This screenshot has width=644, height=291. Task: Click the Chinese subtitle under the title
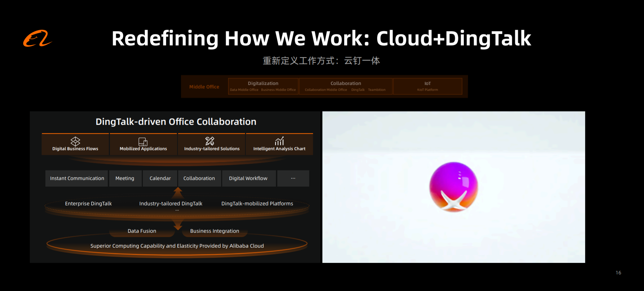321,61
